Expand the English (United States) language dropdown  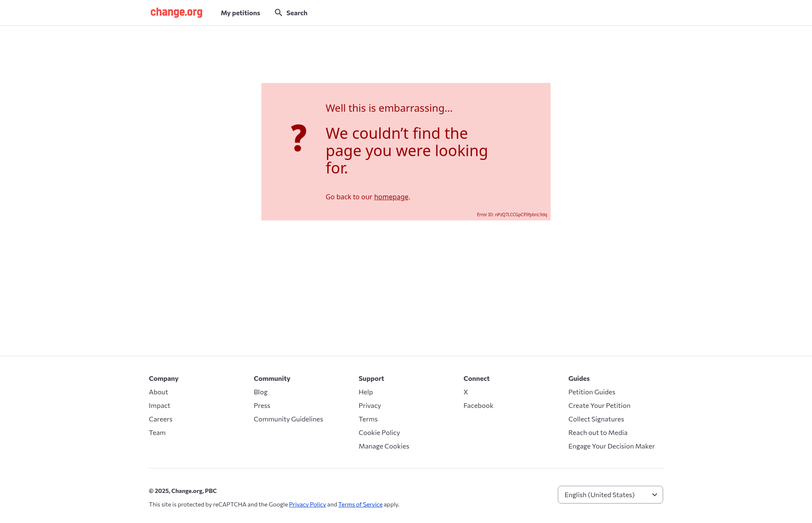[x=610, y=495]
